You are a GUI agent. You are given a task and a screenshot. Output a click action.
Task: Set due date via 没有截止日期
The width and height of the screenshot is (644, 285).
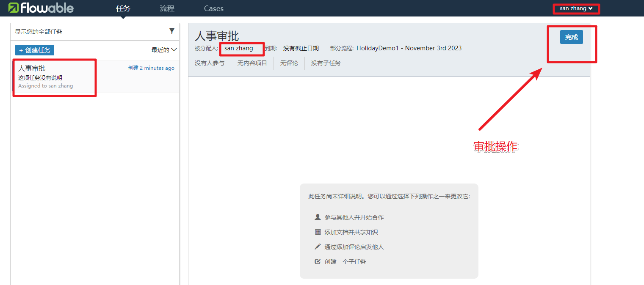coord(301,48)
